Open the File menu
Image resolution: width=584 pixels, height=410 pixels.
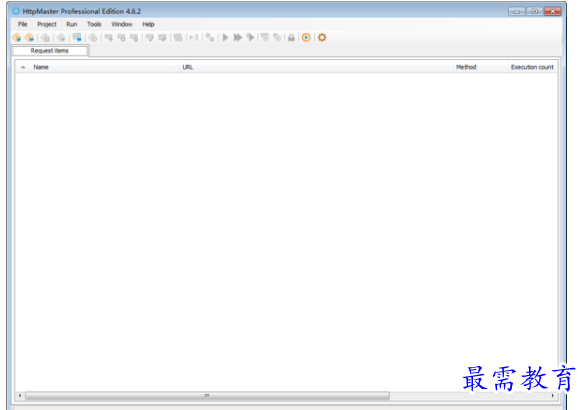pos(23,24)
